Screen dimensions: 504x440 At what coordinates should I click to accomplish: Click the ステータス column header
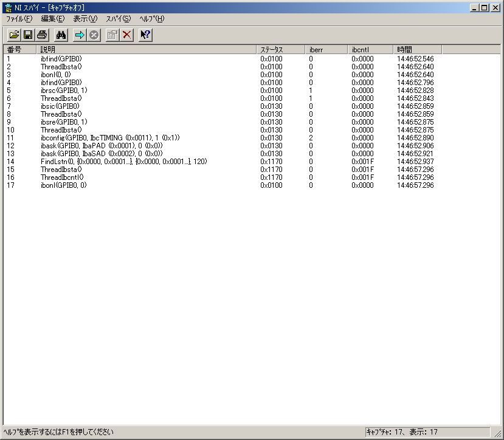281,49
